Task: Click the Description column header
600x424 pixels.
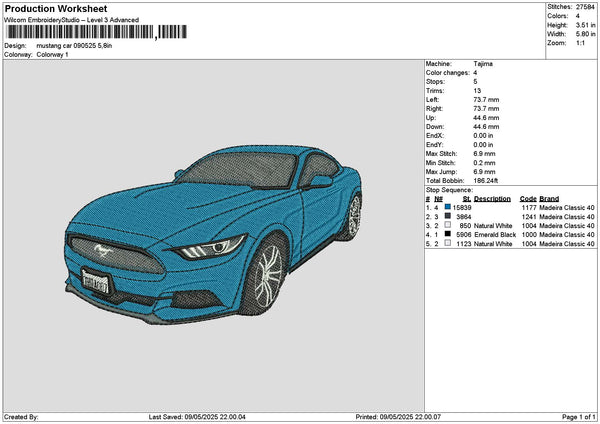Action: (x=492, y=198)
